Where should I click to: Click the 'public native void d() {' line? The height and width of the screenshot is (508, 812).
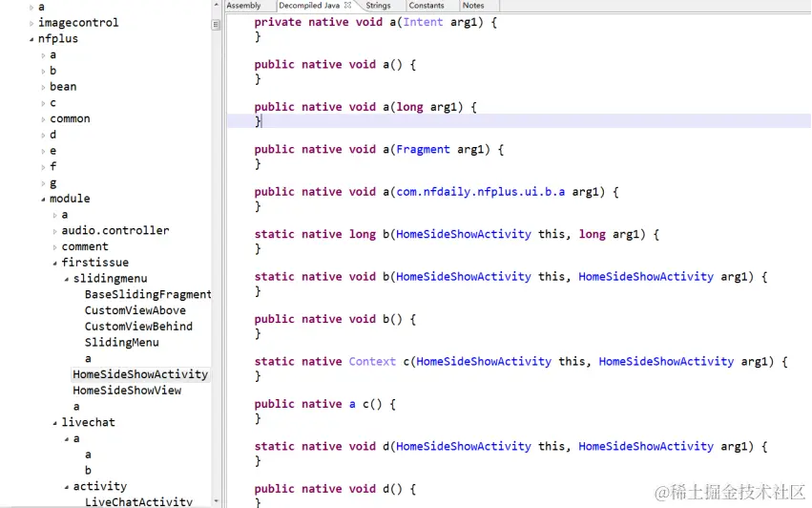coord(335,489)
